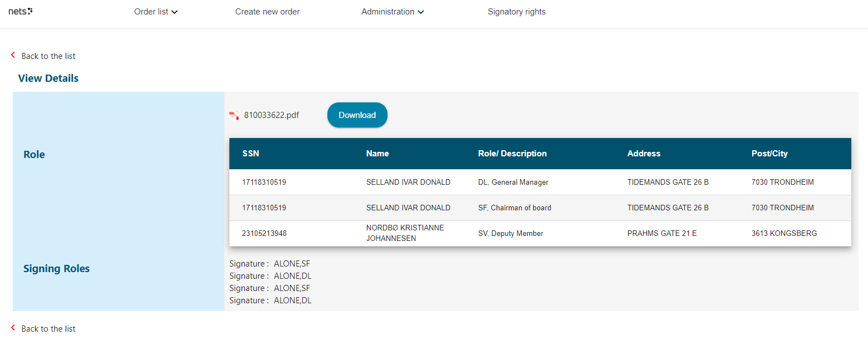Expand the Order list dropdown arrow
868x350 pixels.
pos(175,12)
